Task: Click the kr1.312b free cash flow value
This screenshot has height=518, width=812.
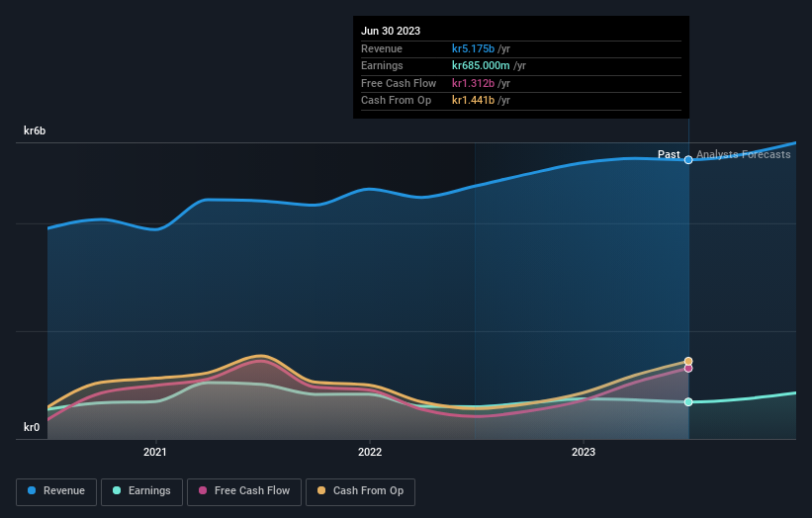Action: pos(474,83)
